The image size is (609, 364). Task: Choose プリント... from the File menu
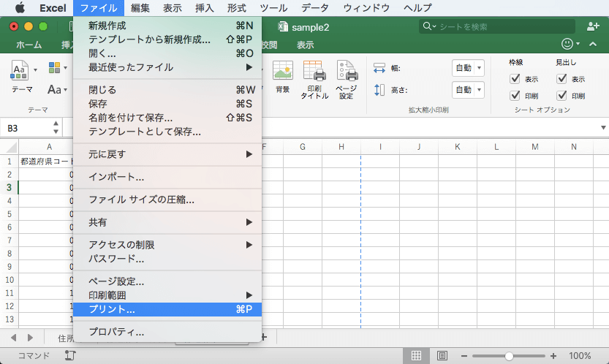click(x=167, y=309)
